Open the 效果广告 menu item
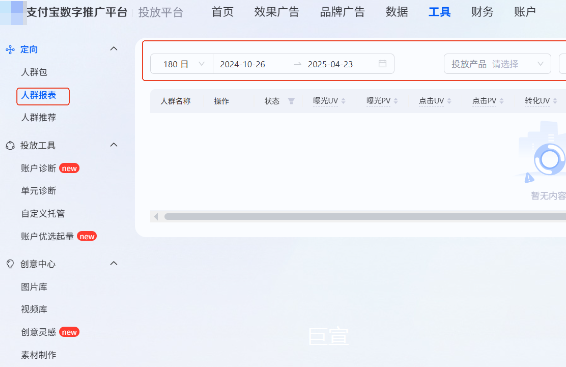 coord(277,12)
